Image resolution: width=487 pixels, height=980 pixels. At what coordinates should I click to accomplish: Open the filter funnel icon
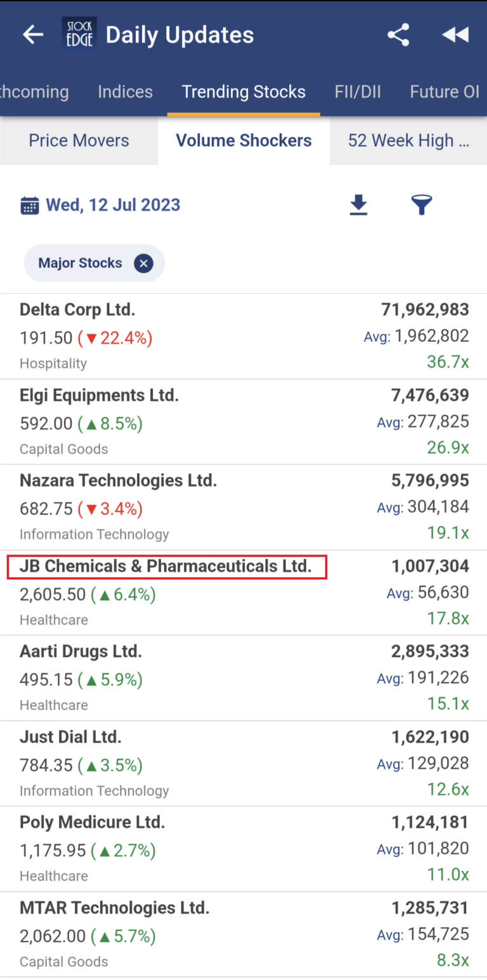pyautogui.click(x=422, y=205)
